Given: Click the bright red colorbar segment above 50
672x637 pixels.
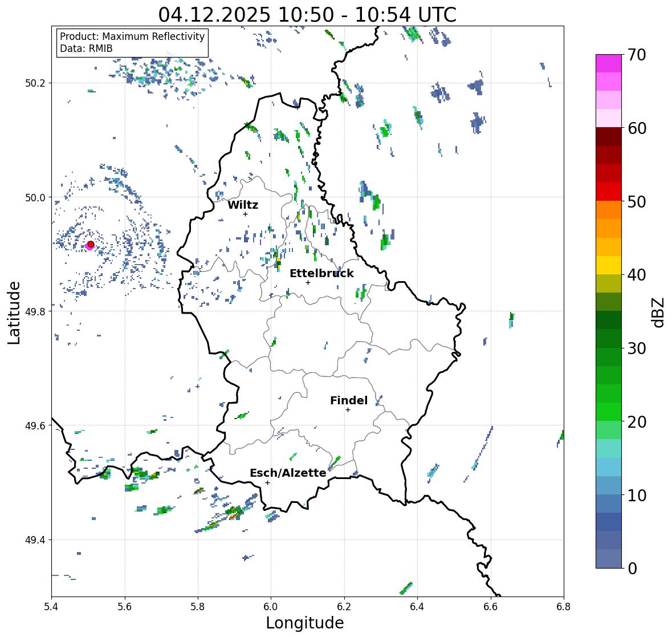Looking at the screenshot, I should point(609,192).
